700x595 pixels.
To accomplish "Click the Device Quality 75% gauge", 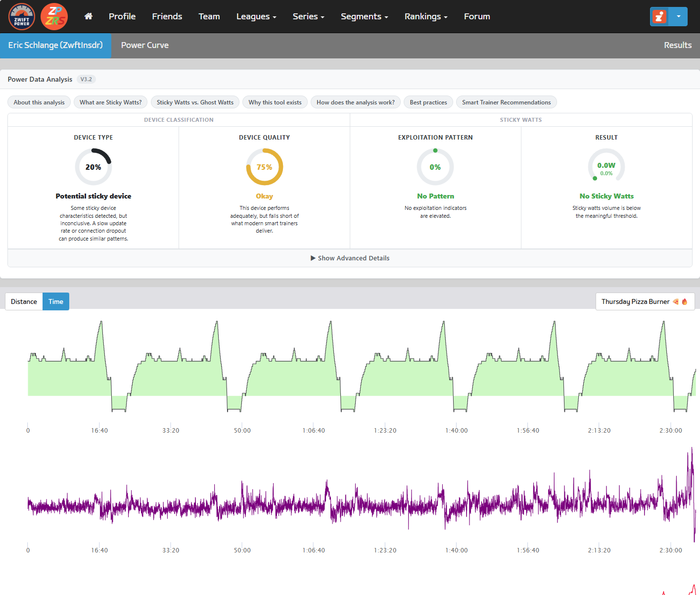I will pyautogui.click(x=265, y=167).
